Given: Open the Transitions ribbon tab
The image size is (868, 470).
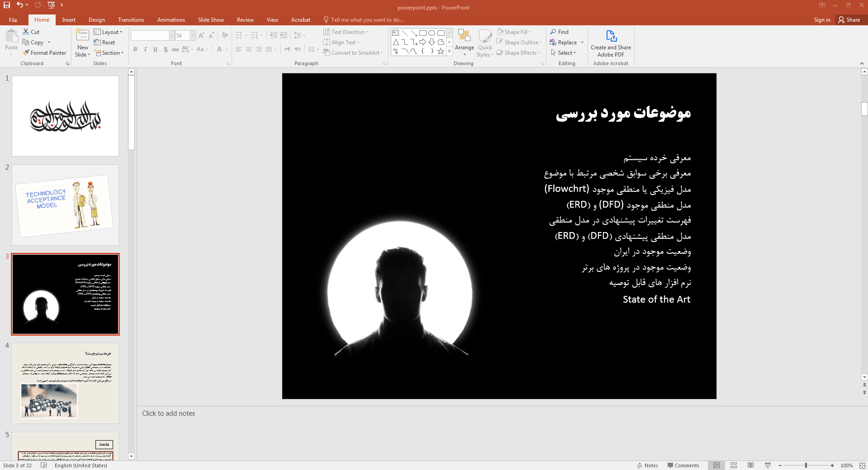Looking at the screenshot, I should [131, 20].
